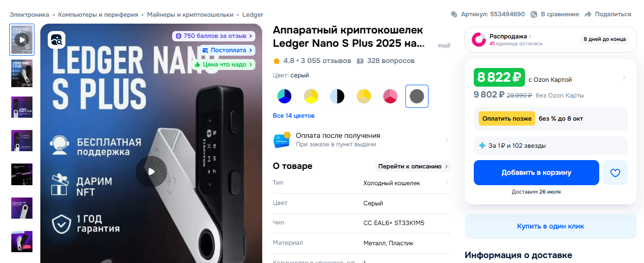Screen dimensions: 644x263
Task: Click the rating star icon
Action: pyautogui.click(x=276, y=61)
